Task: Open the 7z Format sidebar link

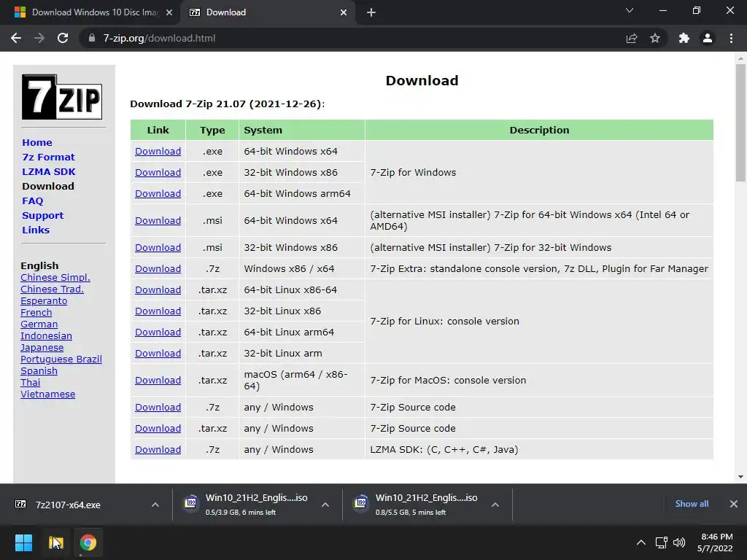Action: click(49, 157)
